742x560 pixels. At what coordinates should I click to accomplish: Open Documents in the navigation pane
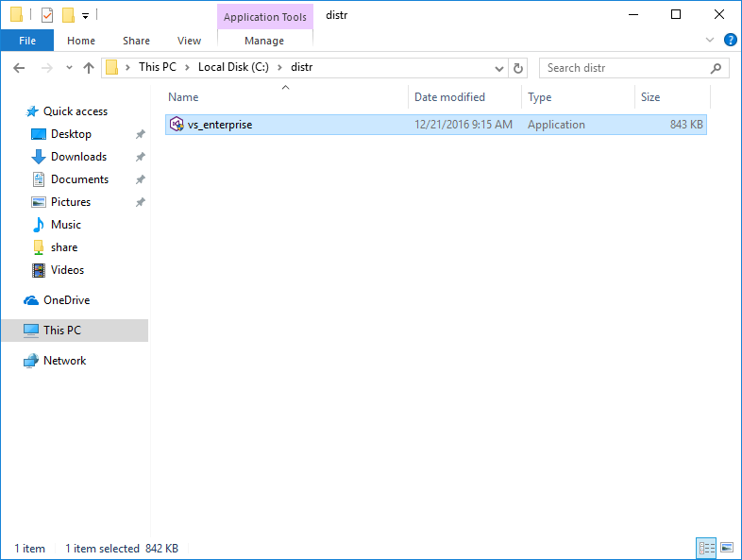[x=79, y=179]
